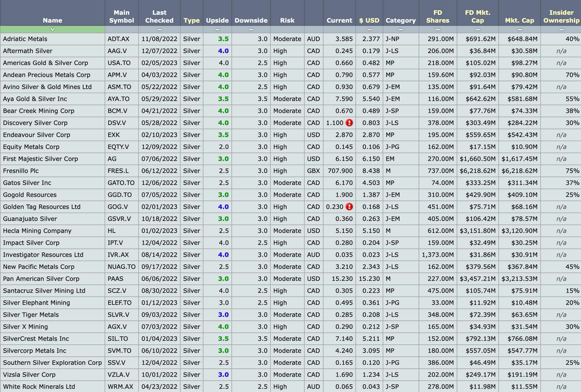Viewport: 581px width, 392px height.
Task: Click the Risk column header
Action: pos(287,20)
